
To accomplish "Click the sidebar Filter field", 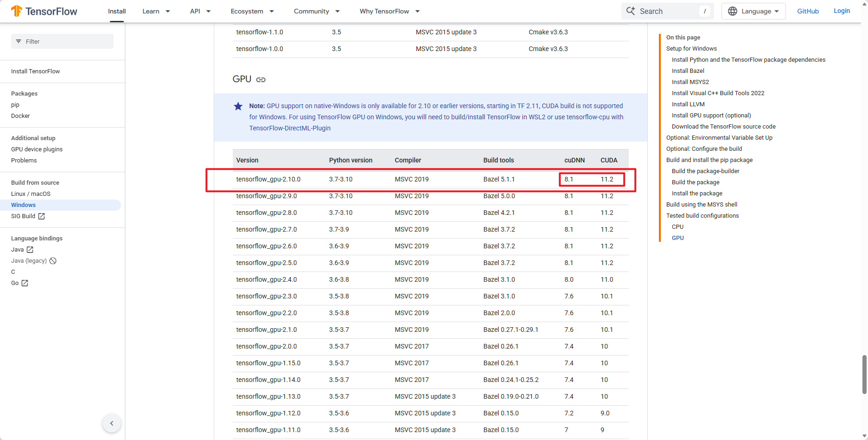I will tap(62, 41).
